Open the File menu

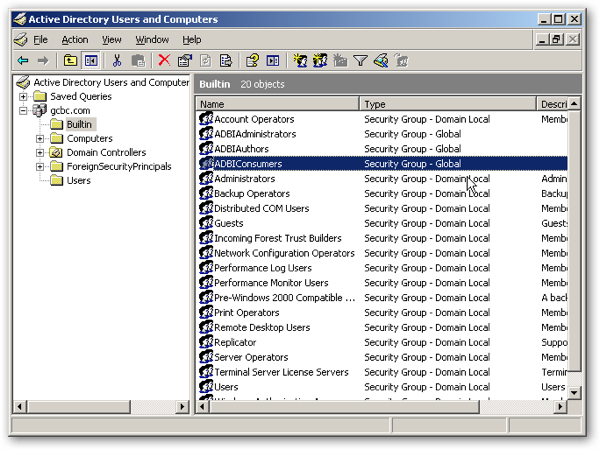click(40, 40)
